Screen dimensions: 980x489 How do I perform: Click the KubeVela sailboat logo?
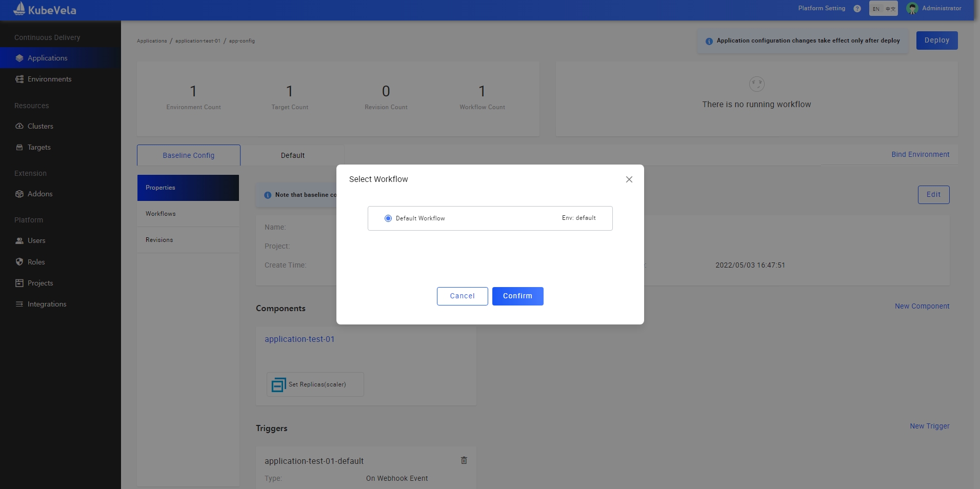click(x=19, y=9)
